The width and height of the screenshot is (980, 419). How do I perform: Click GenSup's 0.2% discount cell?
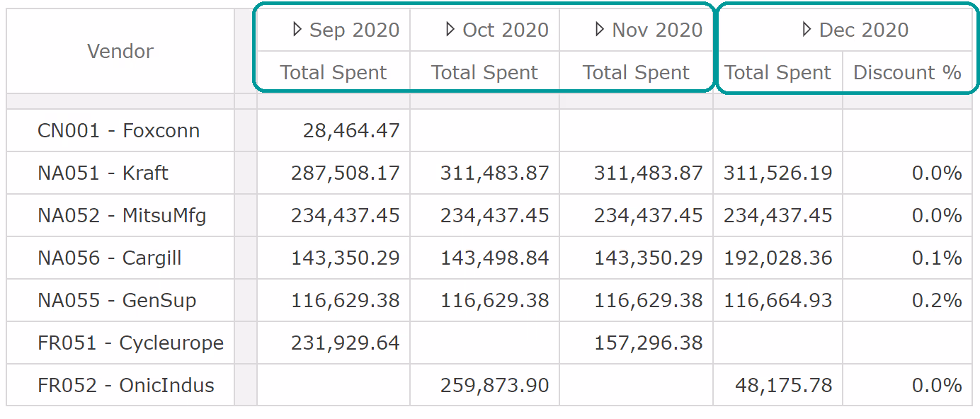[x=936, y=301]
